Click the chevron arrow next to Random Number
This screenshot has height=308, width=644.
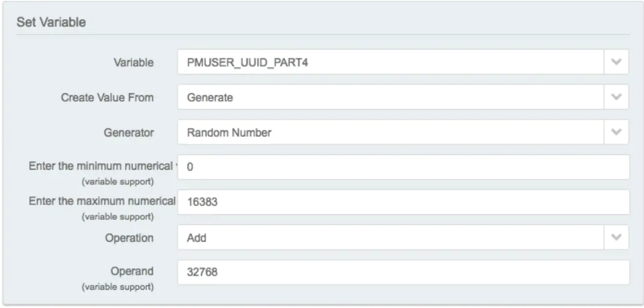tap(616, 132)
